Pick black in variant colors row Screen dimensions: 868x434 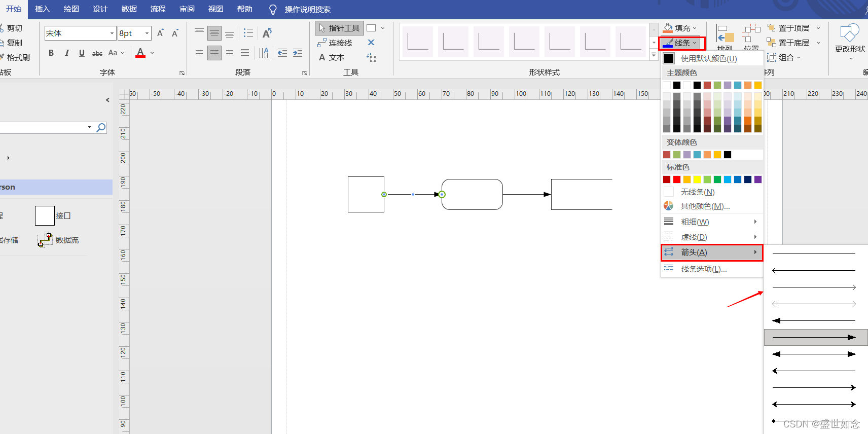tap(728, 155)
